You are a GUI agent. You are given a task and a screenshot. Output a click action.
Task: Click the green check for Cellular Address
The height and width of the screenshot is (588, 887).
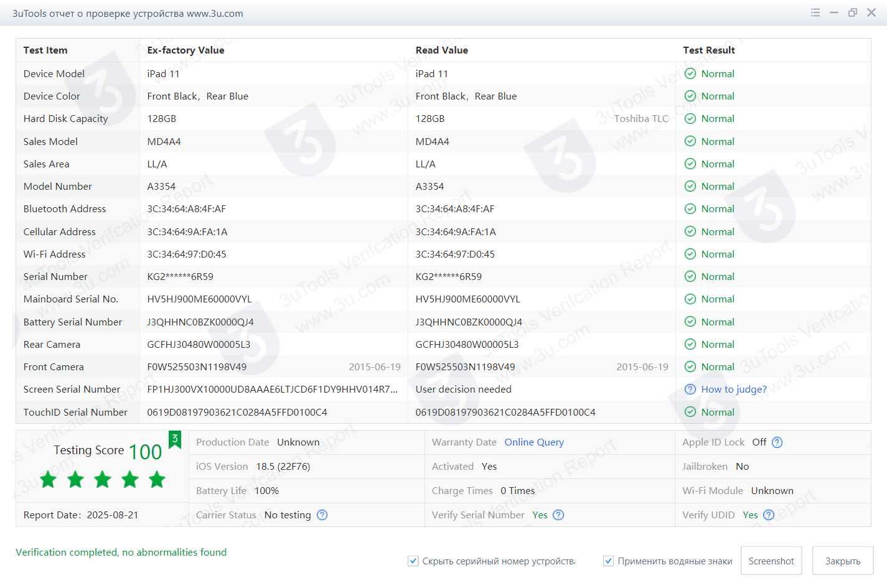[690, 231]
